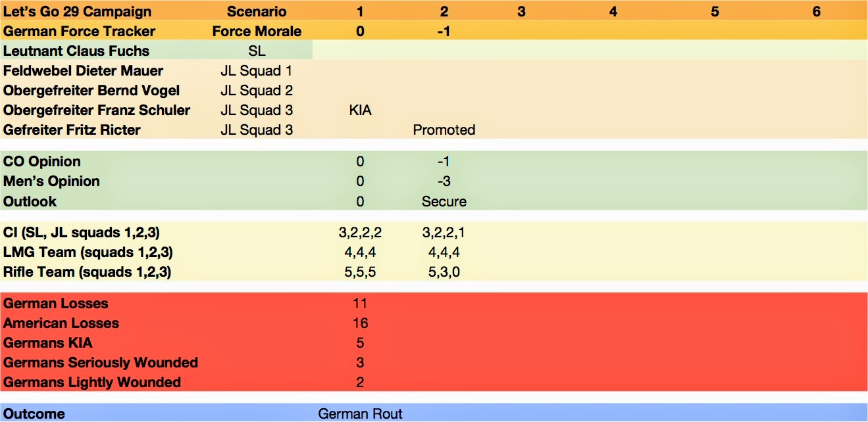Select the "KIA" status cell
This screenshot has height=422, width=868.
360,110
